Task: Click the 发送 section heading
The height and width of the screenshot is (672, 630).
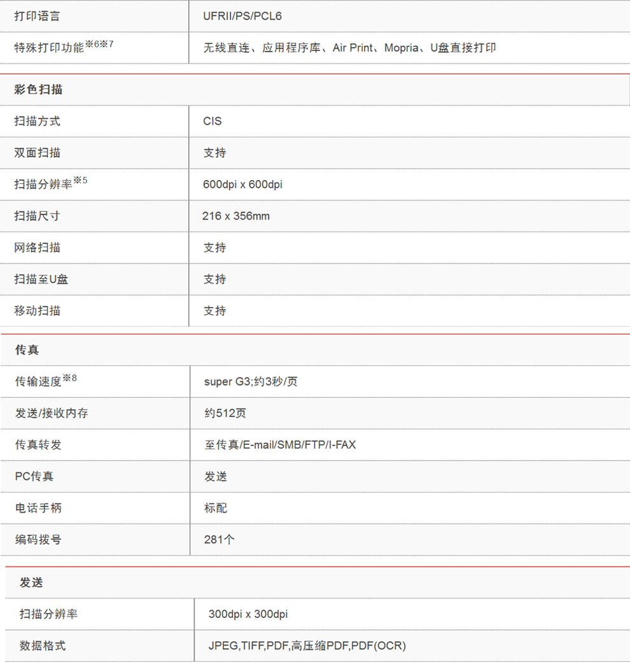Action: coord(31,583)
